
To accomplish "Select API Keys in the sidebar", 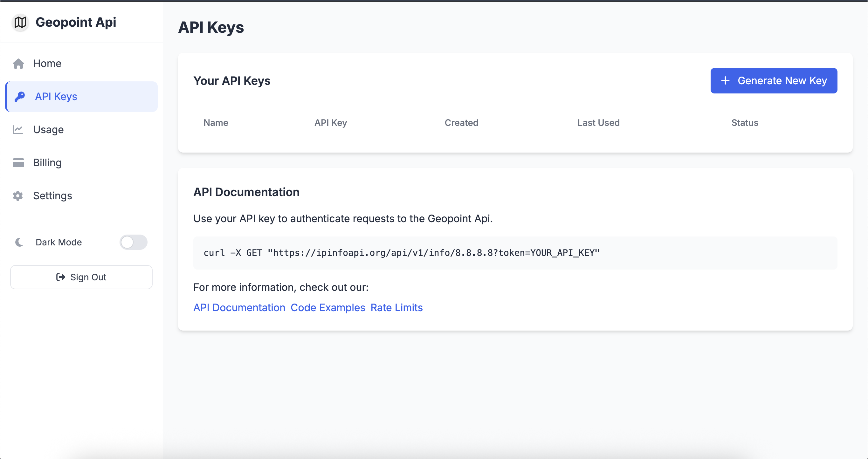I will tap(81, 96).
